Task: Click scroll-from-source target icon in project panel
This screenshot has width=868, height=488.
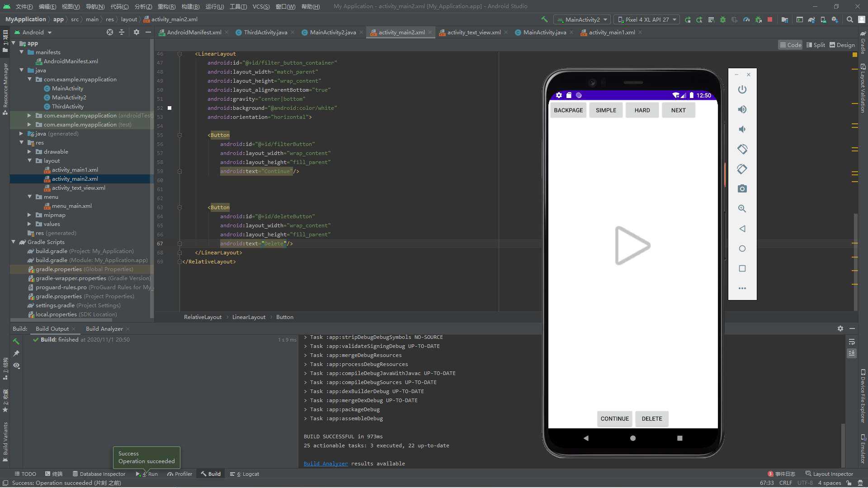Action: pos(110,32)
